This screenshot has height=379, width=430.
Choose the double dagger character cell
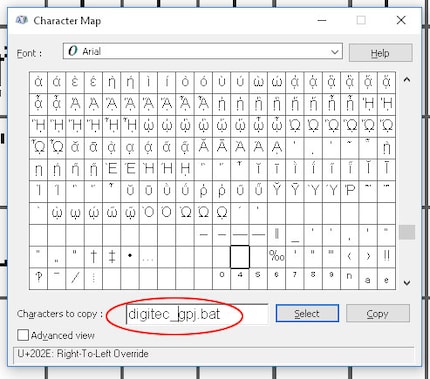coord(112,257)
